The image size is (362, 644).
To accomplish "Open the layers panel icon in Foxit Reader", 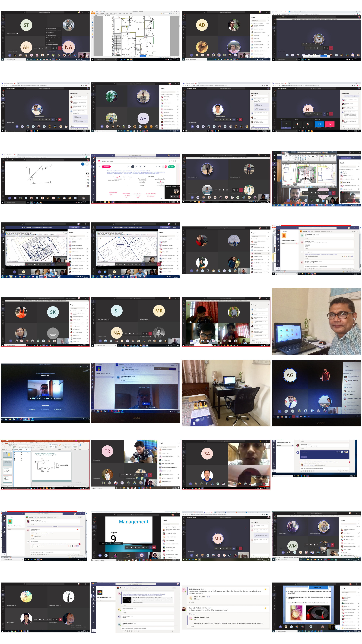I will pyautogui.click(x=92, y=25).
